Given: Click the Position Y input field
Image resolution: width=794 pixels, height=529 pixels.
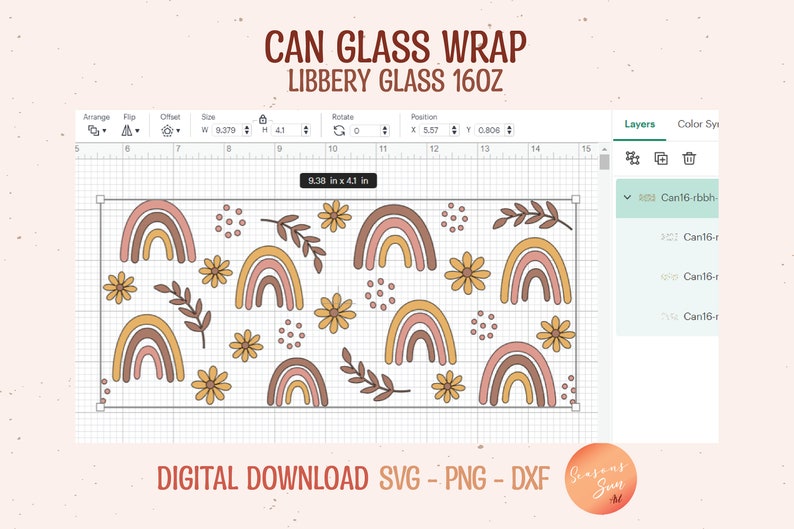Looking at the screenshot, I should pos(490,130).
